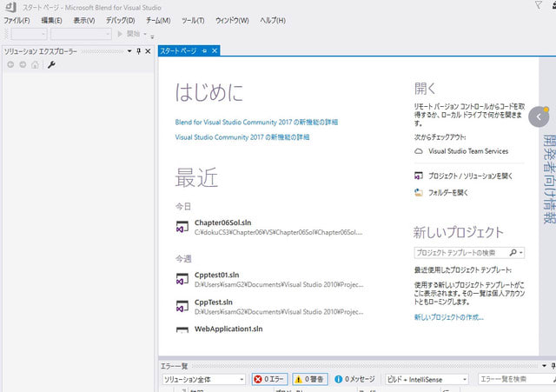Click the cloud icon beside Team Services

point(419,151)
